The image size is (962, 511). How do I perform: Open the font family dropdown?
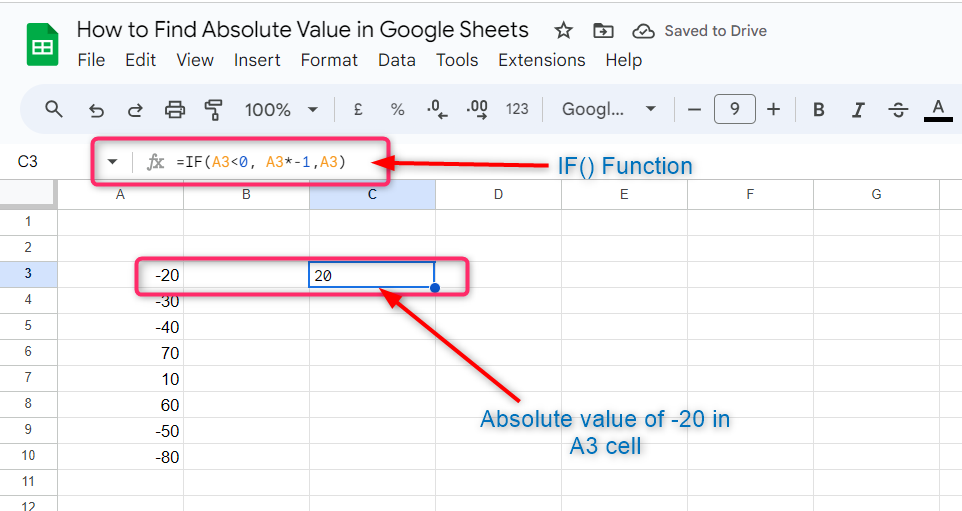[608, 109]
